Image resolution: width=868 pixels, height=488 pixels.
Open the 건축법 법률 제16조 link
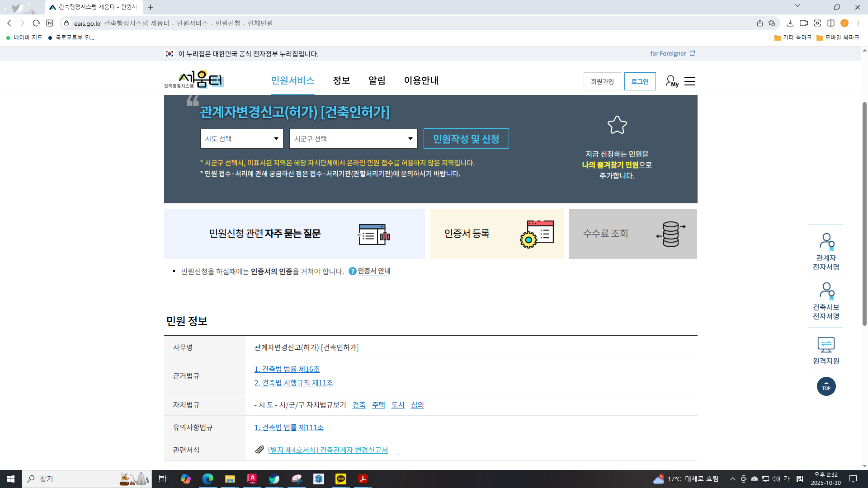(287, 369)
